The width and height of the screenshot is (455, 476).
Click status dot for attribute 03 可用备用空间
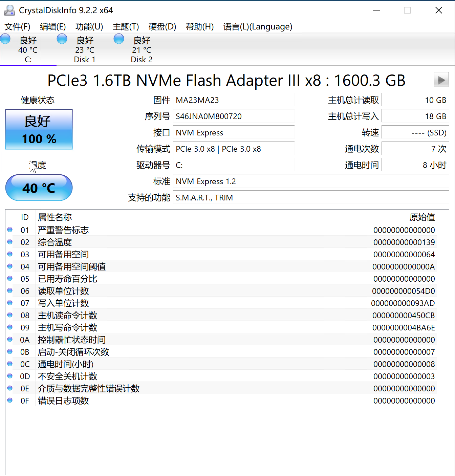point(10,254)
